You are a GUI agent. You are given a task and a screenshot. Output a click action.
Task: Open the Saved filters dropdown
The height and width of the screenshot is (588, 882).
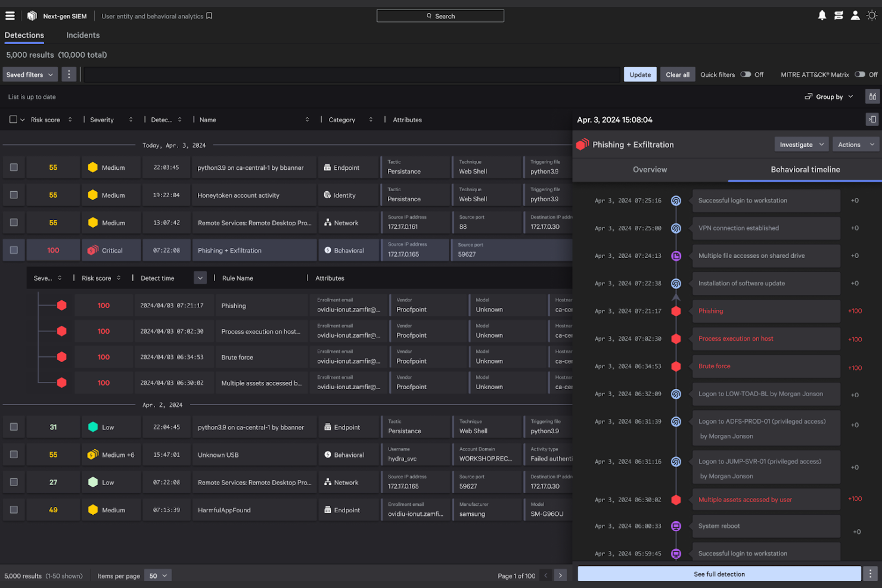pyautogui.click(x=29, y=74)
